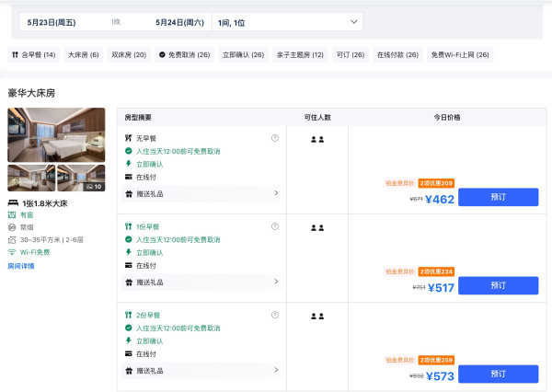Toggle the 免费Wi-Fi上网 (26) filter
This screenshot has width=552, height=392.
pyautogui.click(x=460, y=54)
